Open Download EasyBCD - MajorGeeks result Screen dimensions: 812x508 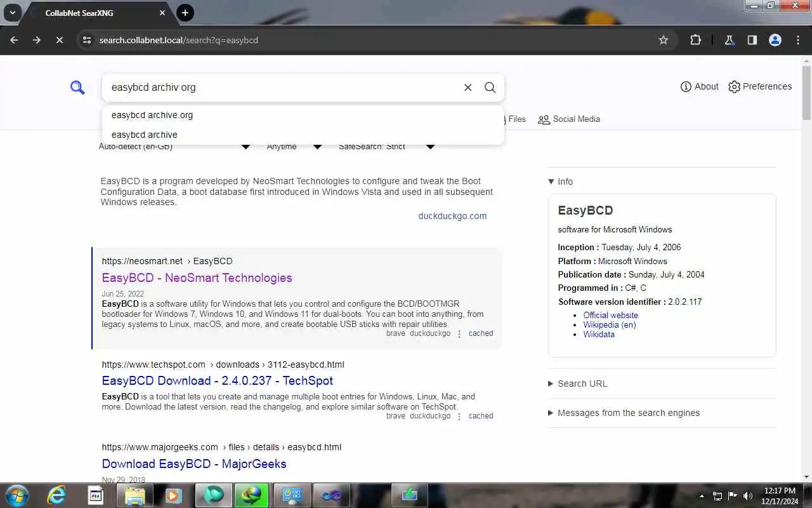(x=194, y=464)
